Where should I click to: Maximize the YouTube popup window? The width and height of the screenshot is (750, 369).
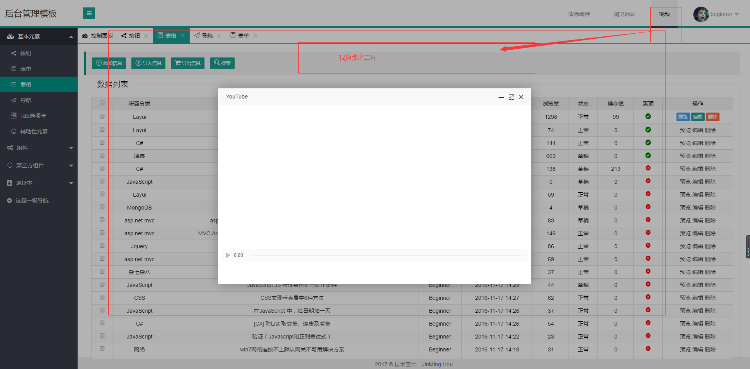point(511,97)
